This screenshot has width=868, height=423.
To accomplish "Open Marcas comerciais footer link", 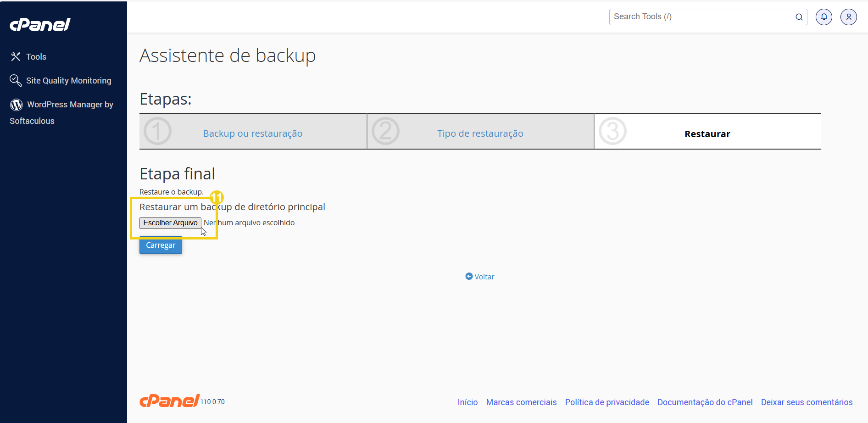I will (522, 402).
